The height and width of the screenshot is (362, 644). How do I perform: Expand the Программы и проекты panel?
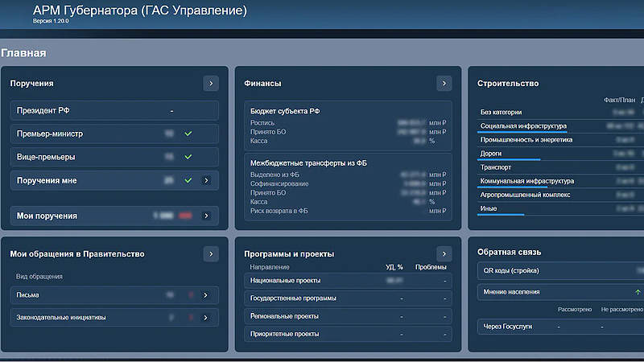tap(444, 253)
